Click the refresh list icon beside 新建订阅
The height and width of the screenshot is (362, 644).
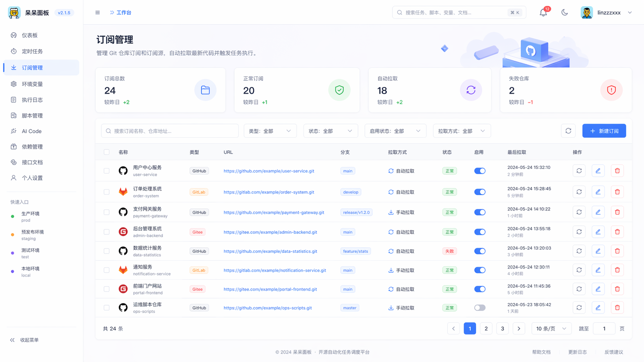click(568, 131)
